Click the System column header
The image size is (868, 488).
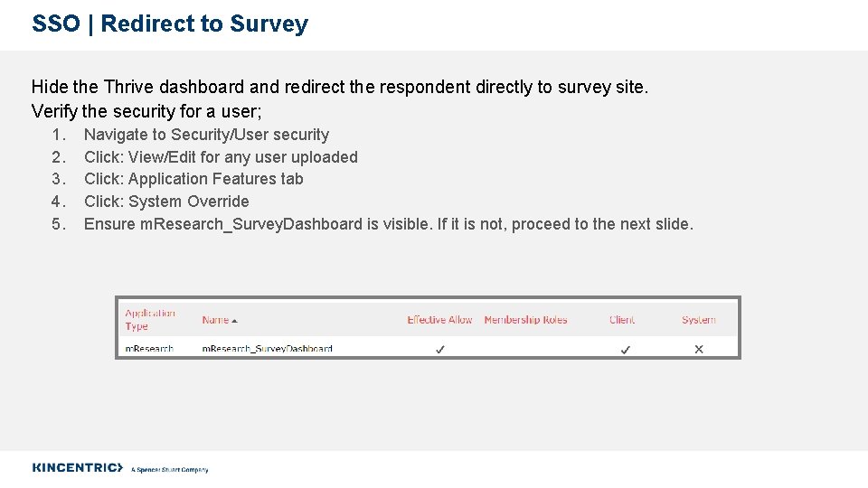point(699,320)
